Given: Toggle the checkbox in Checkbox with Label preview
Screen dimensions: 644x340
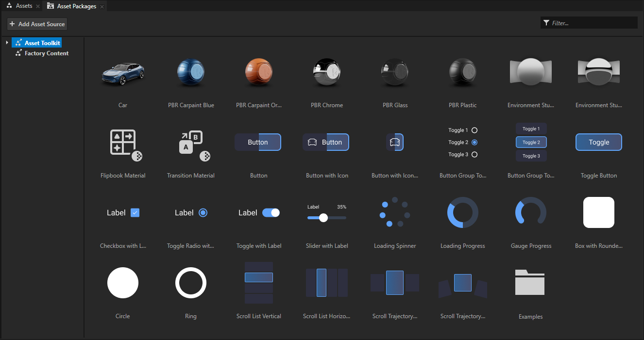Looking at the screenshot, I should coord(135,212).
